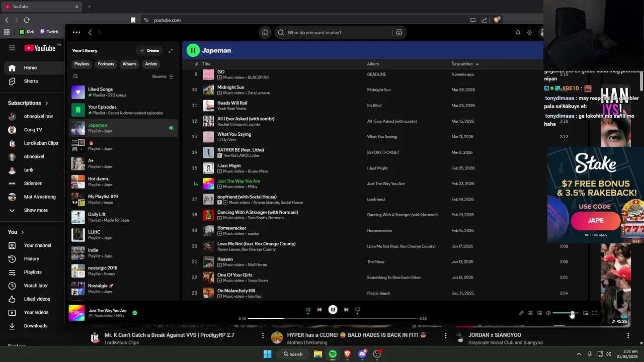Viewport: 644px width, 362px height.
Task: Go to Spotify Home
Action: (265, 32)
